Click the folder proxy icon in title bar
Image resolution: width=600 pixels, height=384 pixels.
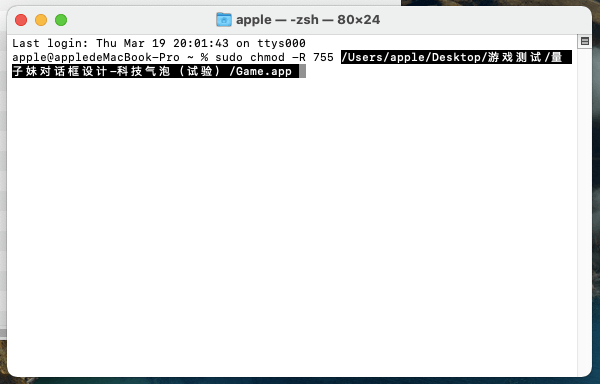click(224, 20)
